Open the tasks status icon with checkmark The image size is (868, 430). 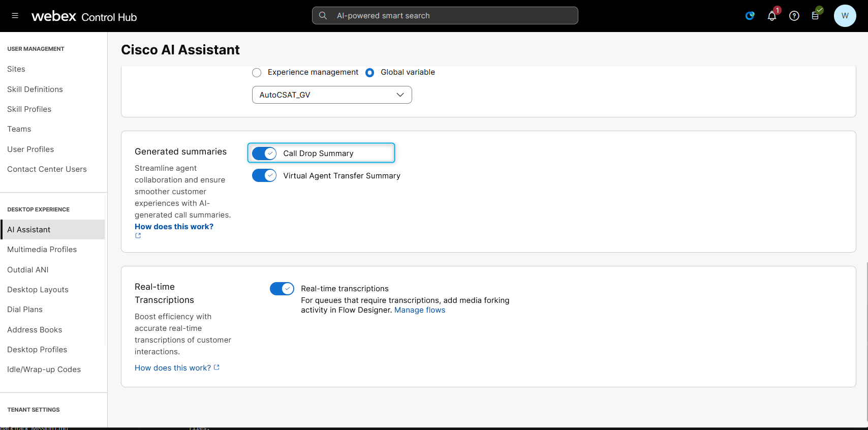tap(816, 16)
